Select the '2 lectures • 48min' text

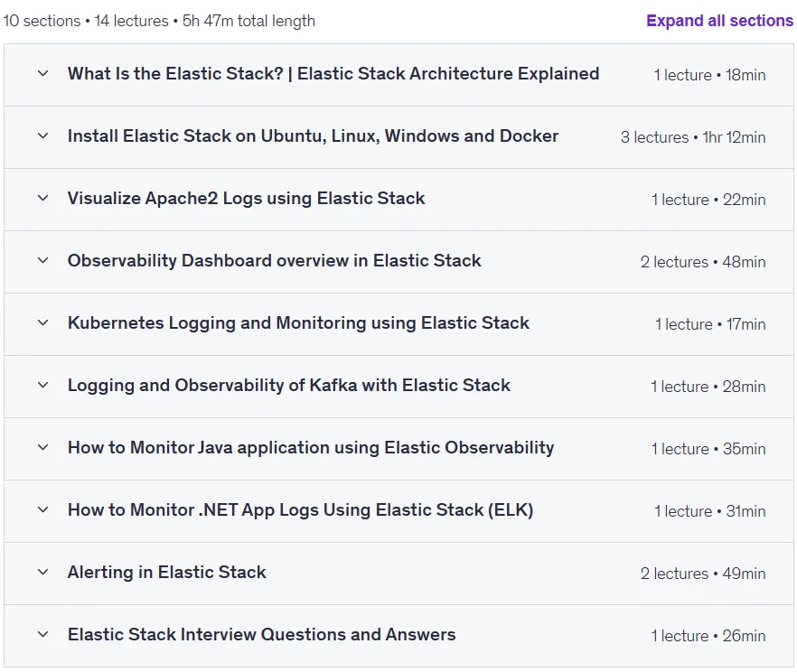pyautogui.click(x=703, y=262)
